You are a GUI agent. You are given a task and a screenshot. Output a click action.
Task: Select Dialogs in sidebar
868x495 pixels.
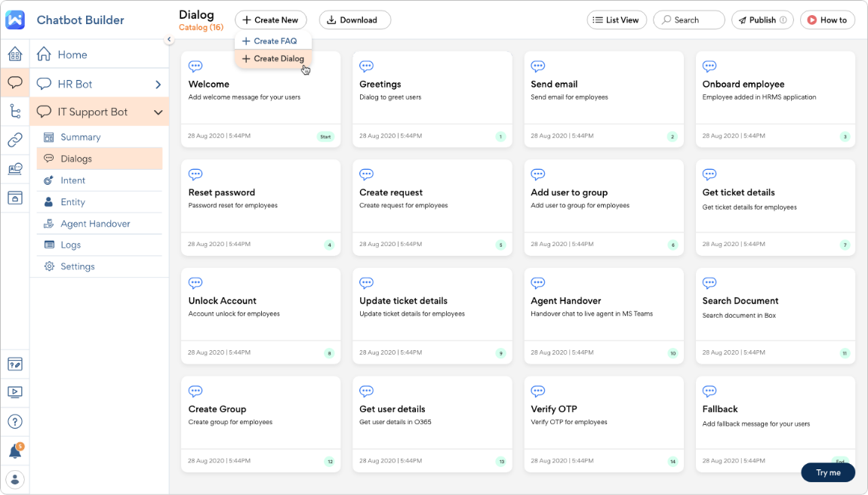click(x=100, y=158)
